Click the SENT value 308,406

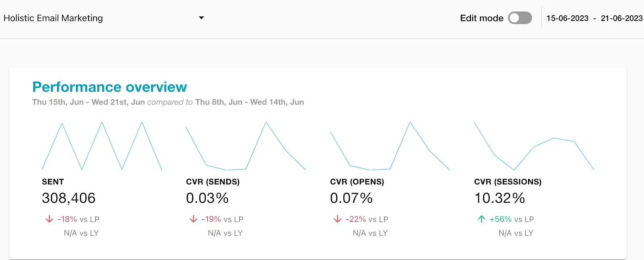(x=68, y=198)
